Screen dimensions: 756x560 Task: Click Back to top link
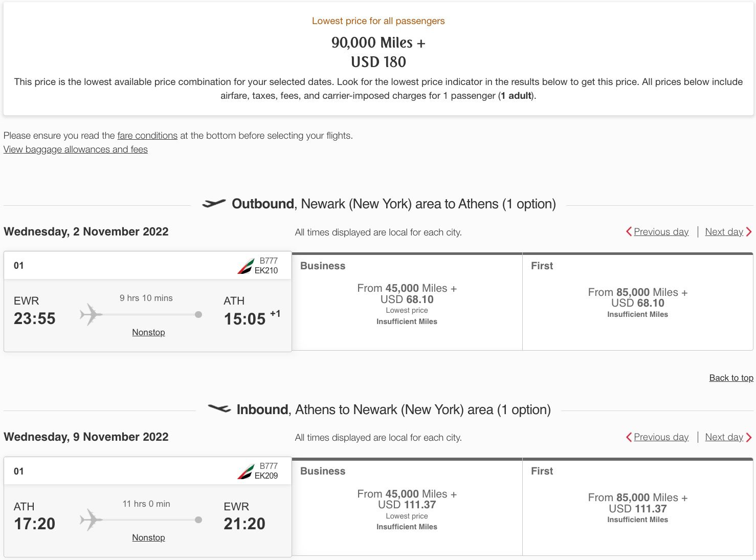pos(731,378)
